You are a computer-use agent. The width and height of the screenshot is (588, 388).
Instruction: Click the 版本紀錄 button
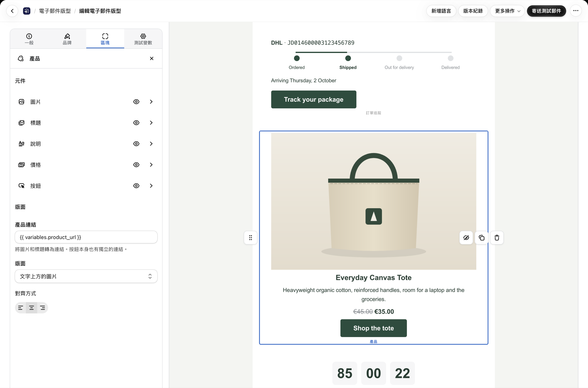coord(473,11)
